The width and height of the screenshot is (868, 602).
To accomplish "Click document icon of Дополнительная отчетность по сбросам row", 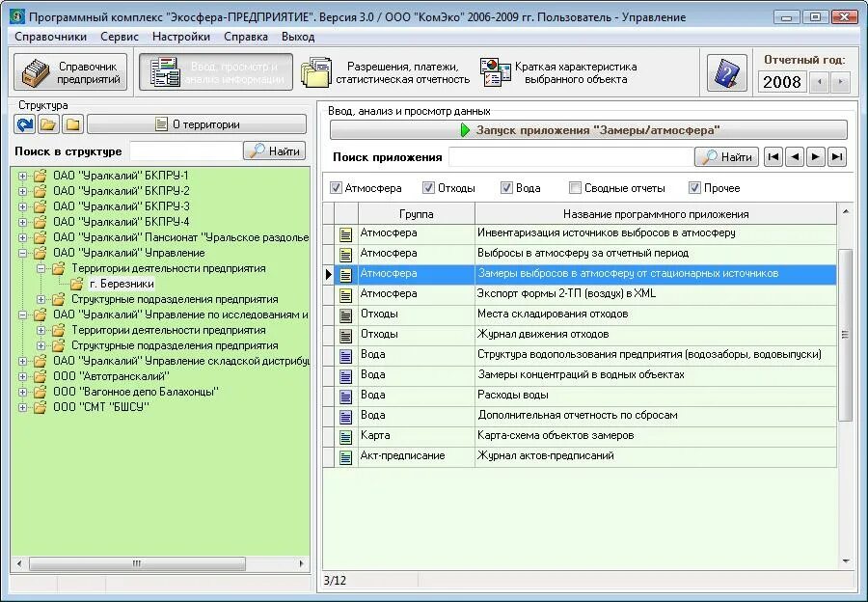I will click(346, 417).
